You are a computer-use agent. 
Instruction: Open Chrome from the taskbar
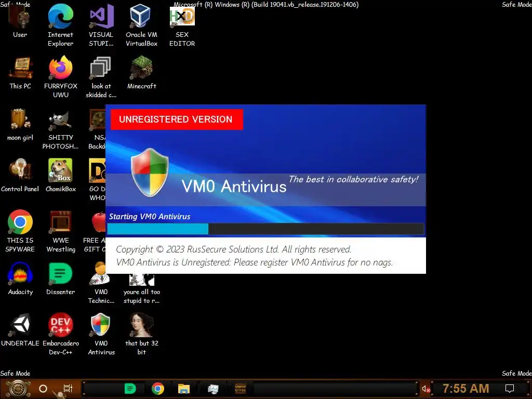point(158,389)
